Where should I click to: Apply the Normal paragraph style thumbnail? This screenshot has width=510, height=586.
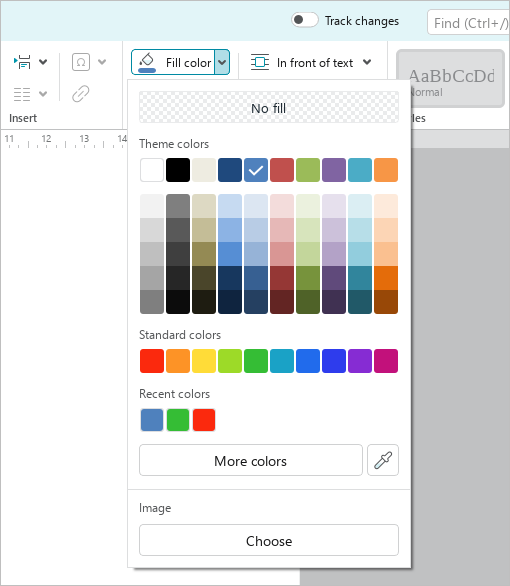[450, 78]
